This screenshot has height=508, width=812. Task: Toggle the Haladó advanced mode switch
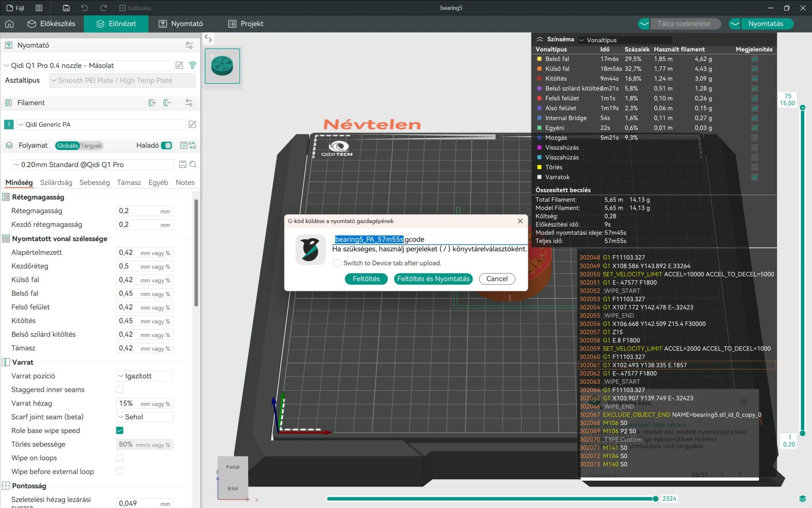click(x=167, y=145)
